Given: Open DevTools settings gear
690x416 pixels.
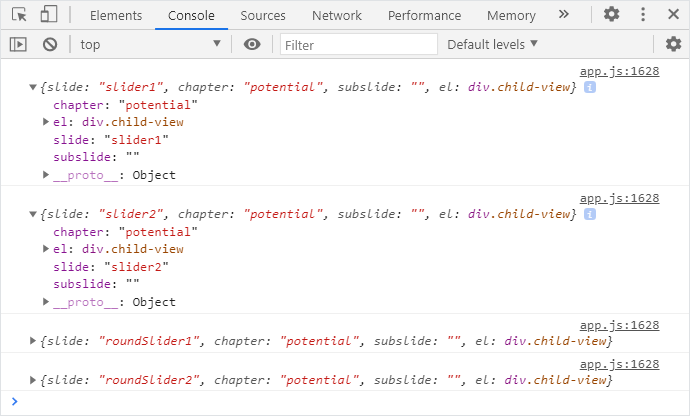Looking at the screenshot, I should tap(611, 15).
